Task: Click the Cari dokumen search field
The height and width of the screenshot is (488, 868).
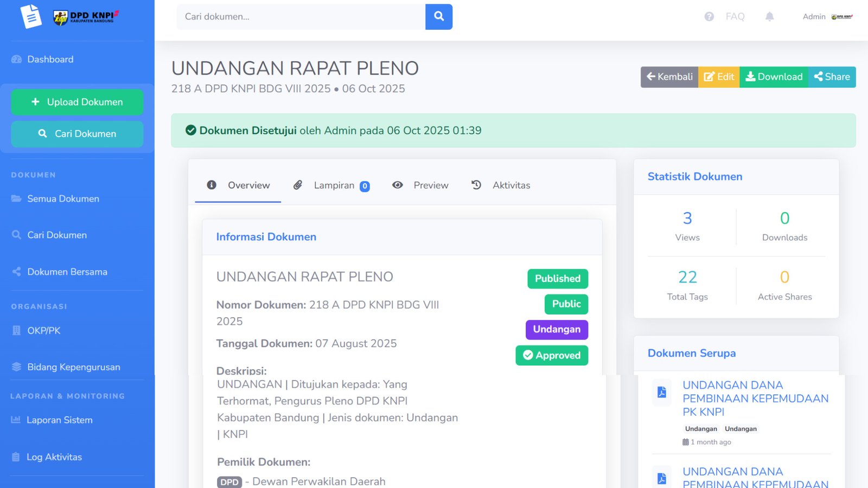Action: [x=298, y=16]
